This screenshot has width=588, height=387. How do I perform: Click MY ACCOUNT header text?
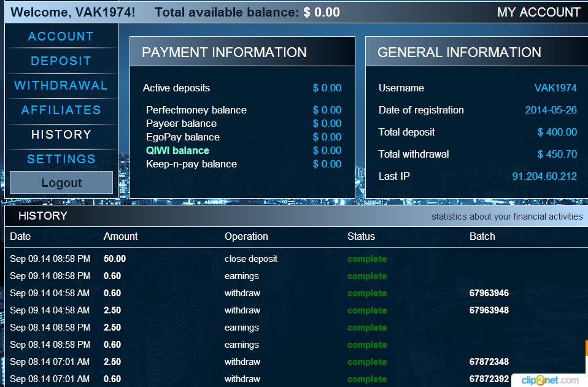click(x=538, y=12)
